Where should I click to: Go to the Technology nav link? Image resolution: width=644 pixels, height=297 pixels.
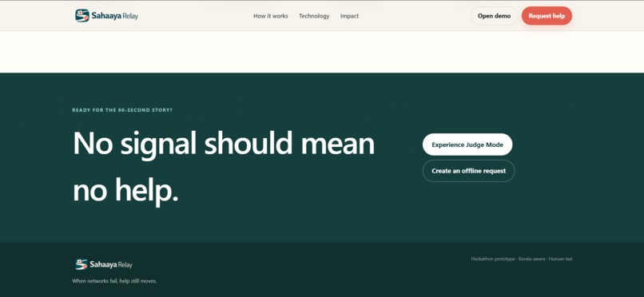314,16
